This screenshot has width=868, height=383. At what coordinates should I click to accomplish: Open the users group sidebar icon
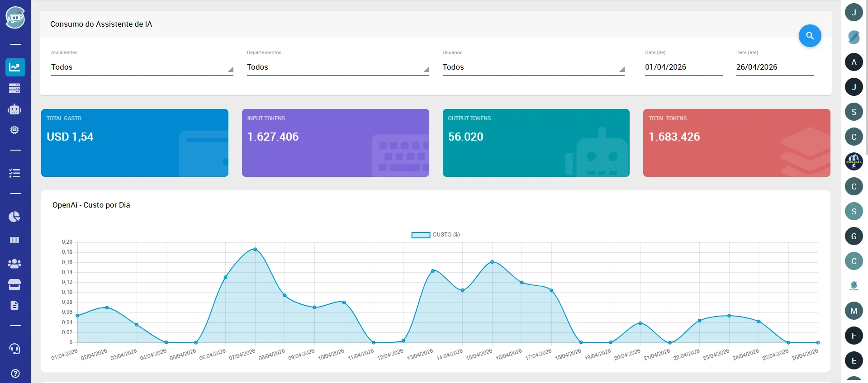coord(15,263)
